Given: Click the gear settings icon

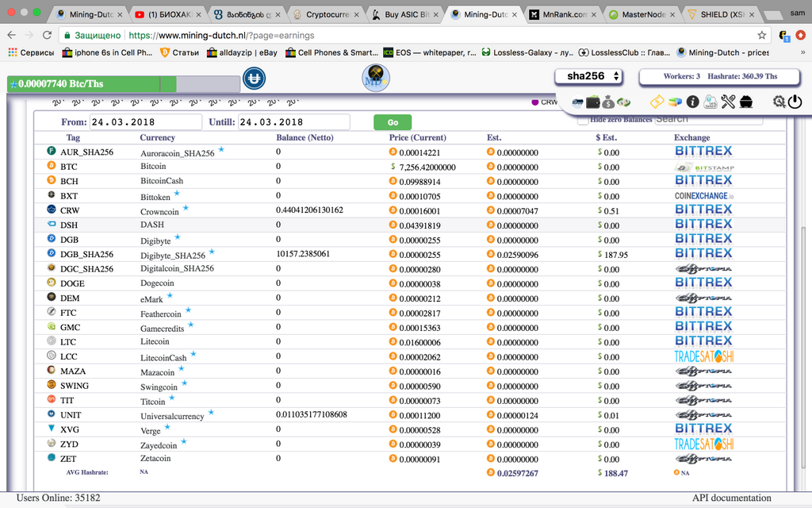Looking at the screenshot, I should [779, 102].
